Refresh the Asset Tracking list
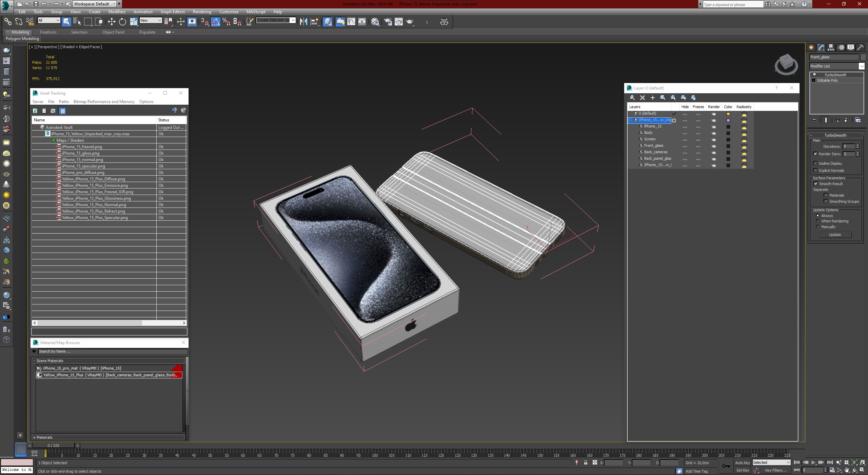Screen dimensions: 868x475 (35, 111)
